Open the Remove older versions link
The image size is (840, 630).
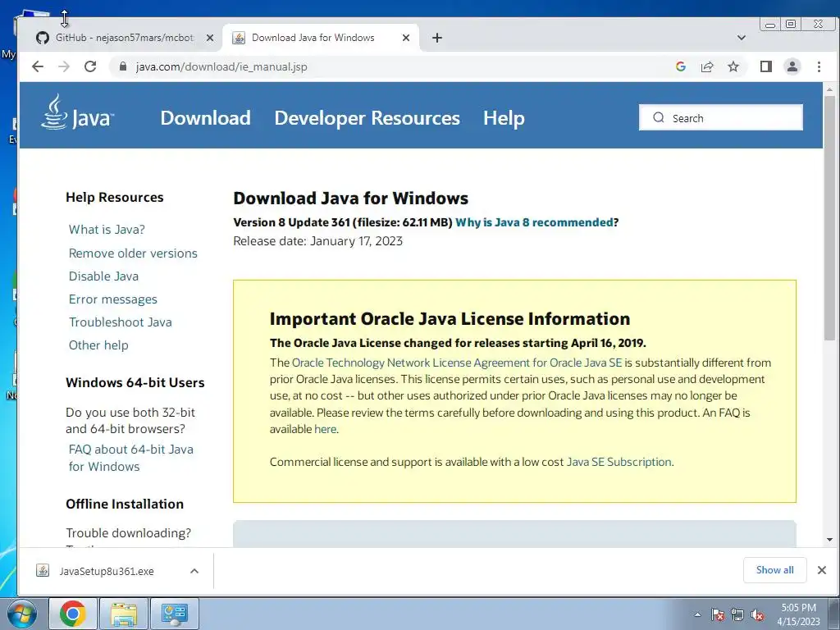(x=133, y=253)
